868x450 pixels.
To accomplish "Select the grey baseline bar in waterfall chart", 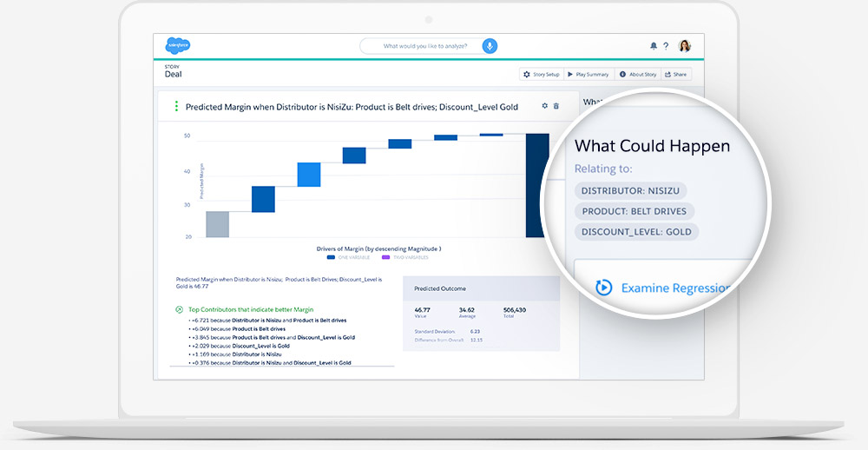I will [x=218, y=224].
